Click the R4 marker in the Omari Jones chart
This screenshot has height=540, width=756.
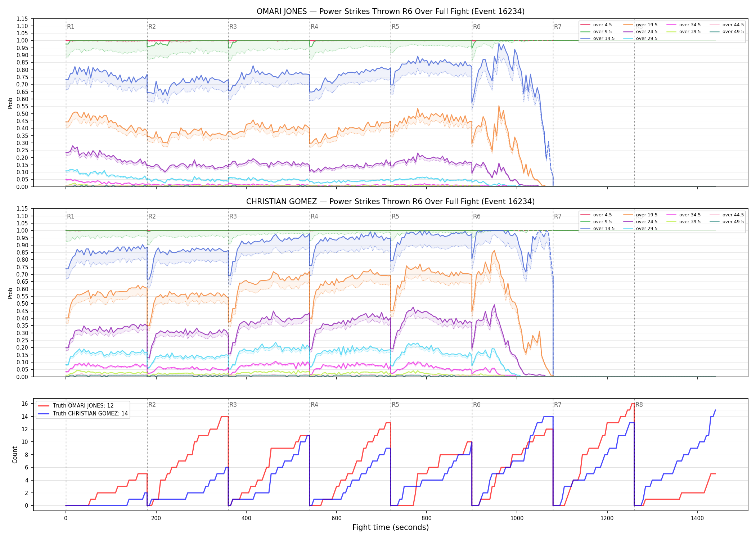(x=314, y=27)
